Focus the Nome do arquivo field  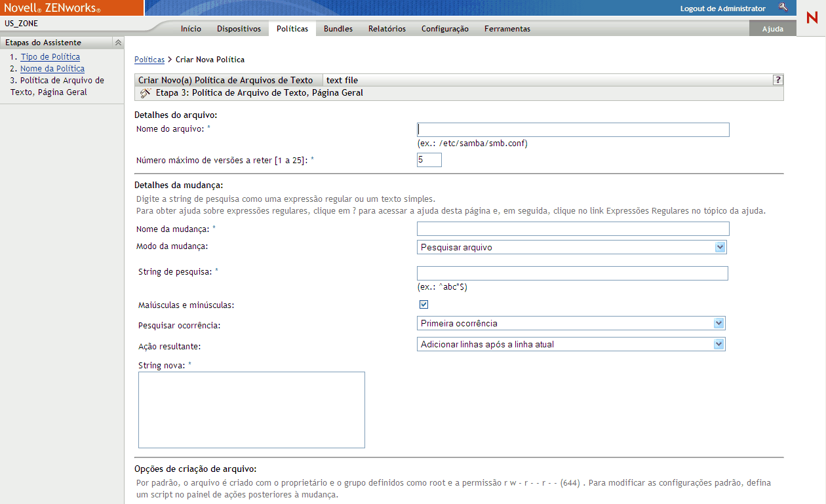pyautogui.click(x=573, y=130)
